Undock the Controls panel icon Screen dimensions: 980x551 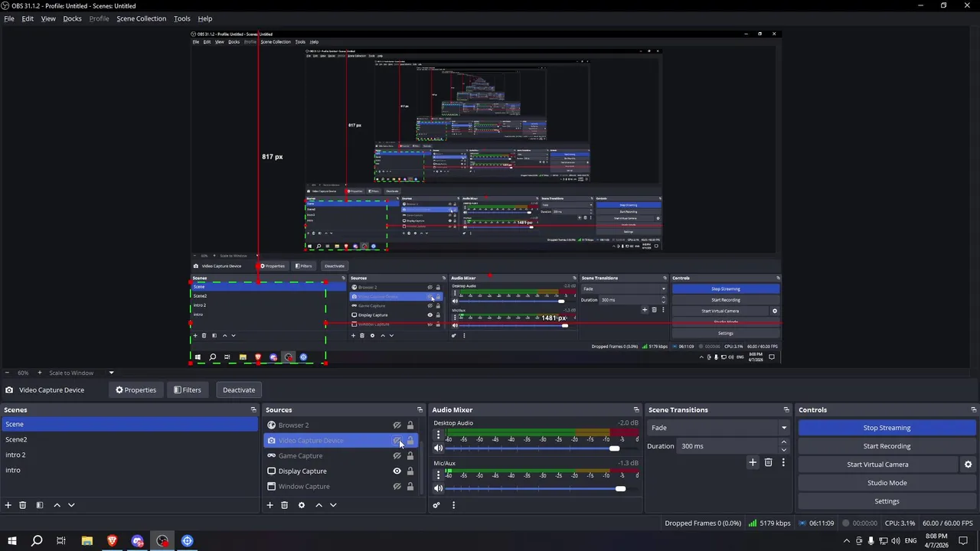click(973, 410)
